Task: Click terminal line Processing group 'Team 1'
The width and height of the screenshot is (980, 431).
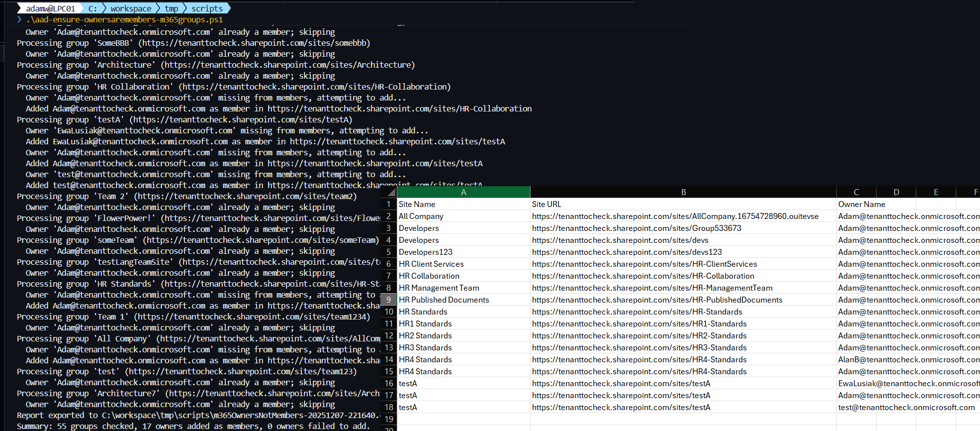Action: click(193, 317)
